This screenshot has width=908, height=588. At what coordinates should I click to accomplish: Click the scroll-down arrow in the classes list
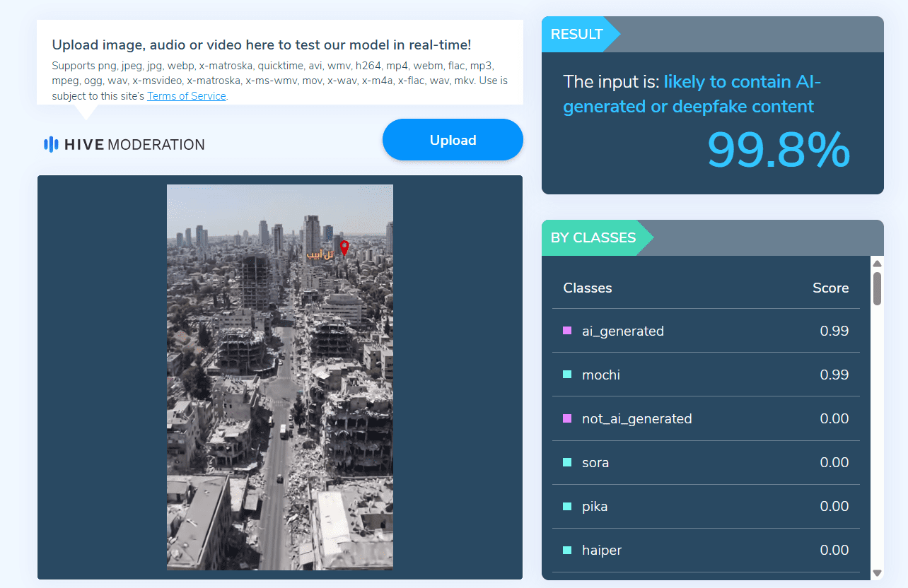point(878,573)
